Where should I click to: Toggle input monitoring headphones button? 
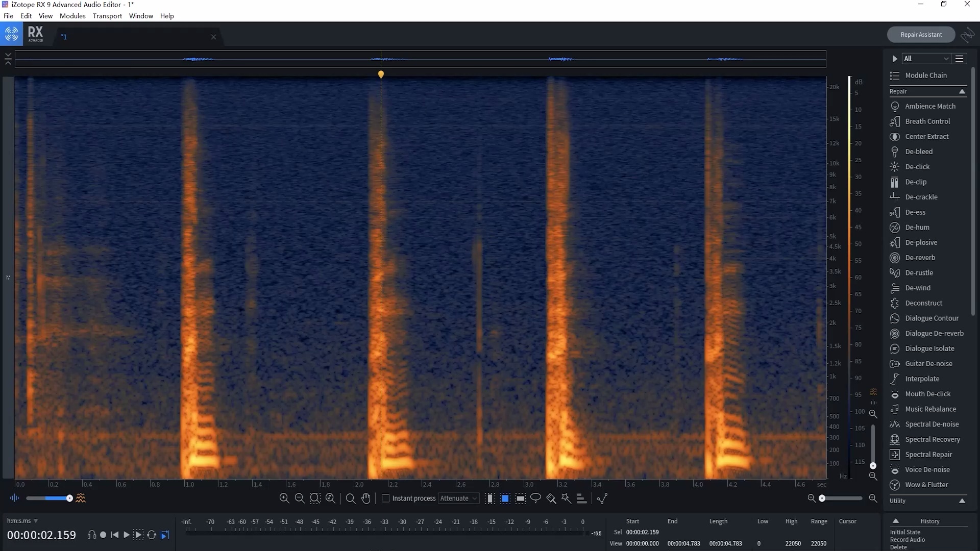pos(91,535)
